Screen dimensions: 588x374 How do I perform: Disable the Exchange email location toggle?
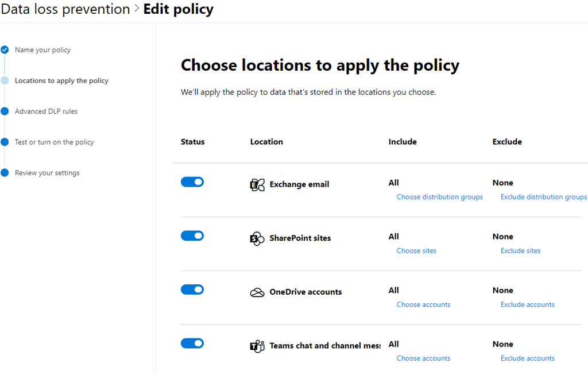click(x=192, y=182)
